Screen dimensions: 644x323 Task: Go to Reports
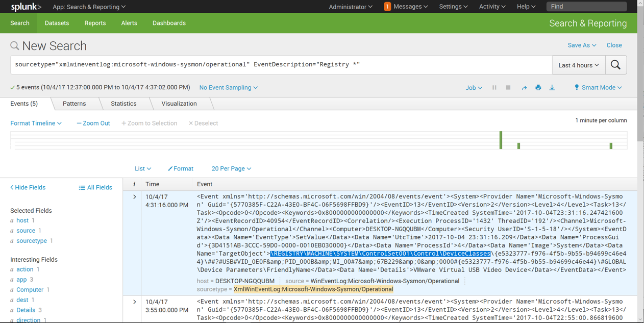[95, 23]
